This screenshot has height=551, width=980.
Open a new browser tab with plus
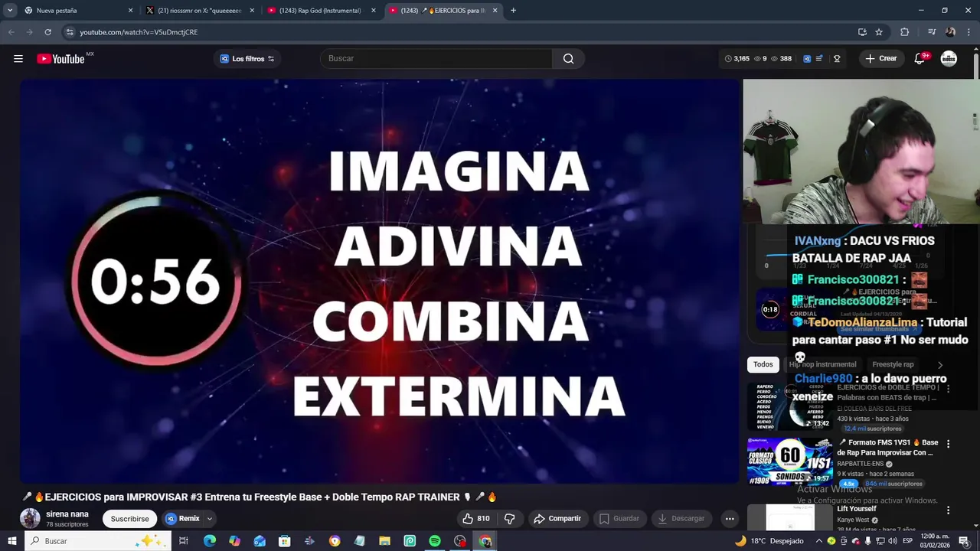pyautogui.click(x=513, y=11)
